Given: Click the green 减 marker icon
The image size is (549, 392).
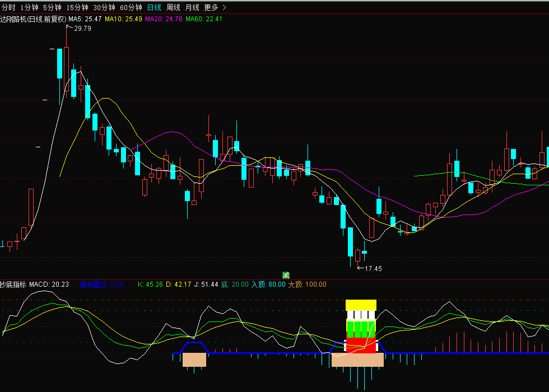Looking at the screenshot, I should tap(286, 276).
